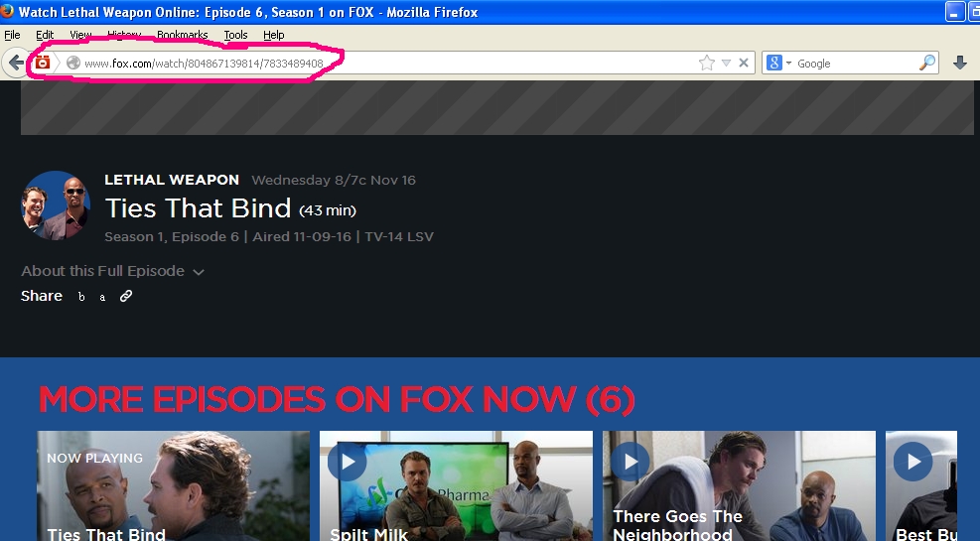Copy the episode link with chain icon
This screenshot has height=541, width=980.
pos(126,296)
